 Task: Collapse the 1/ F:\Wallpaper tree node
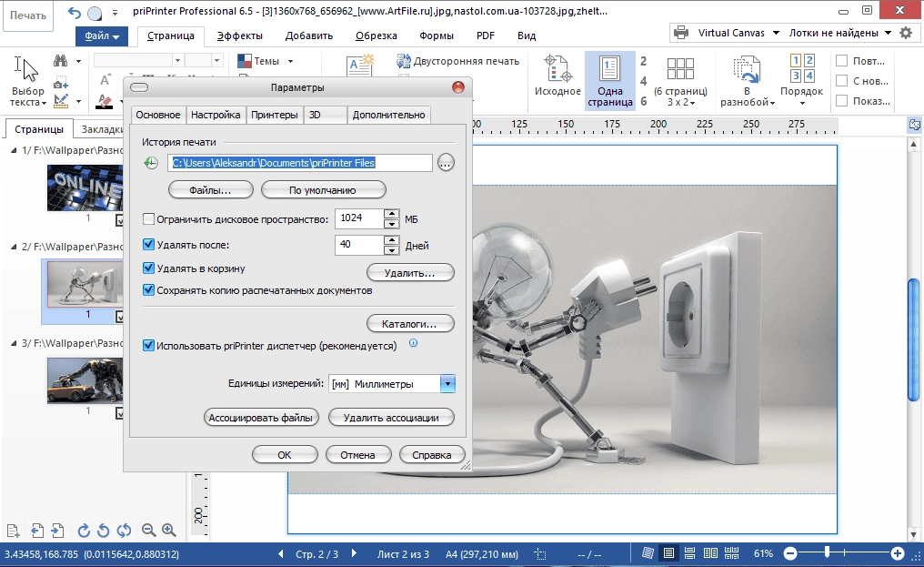point(14,150)
